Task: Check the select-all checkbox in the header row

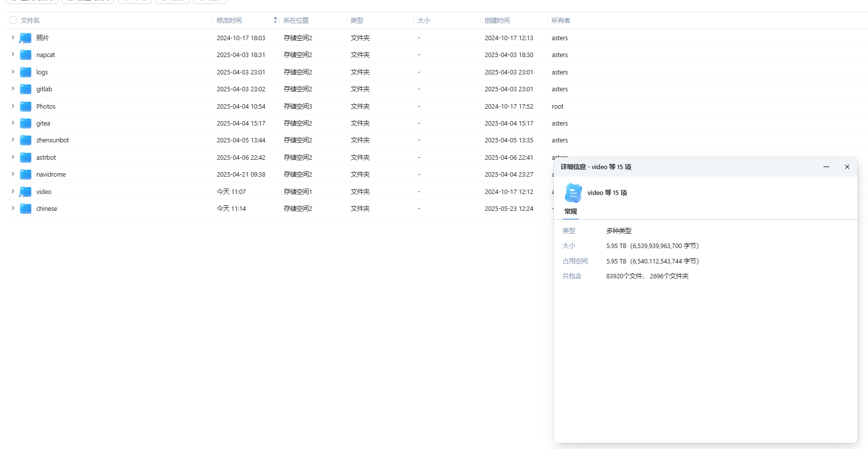Action: [x=12, y=20]
